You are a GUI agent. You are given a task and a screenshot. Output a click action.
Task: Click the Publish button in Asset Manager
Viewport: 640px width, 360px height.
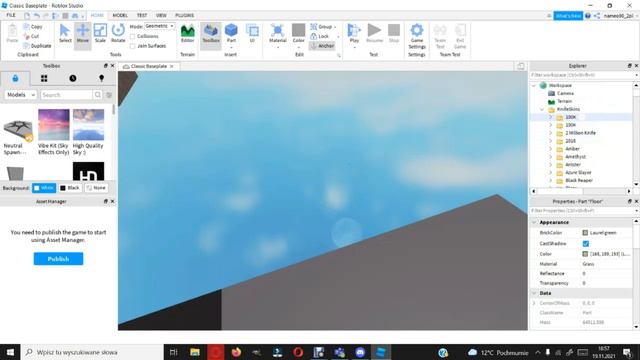tap(58, 259)
